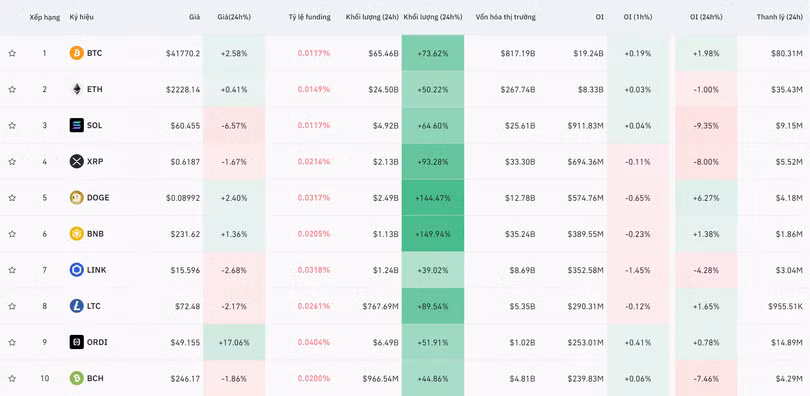Sort by Vốn hóa thị trường header
The height and width of the screenshot is (396, 810).
pyautogui.click(x=505, y=17)
